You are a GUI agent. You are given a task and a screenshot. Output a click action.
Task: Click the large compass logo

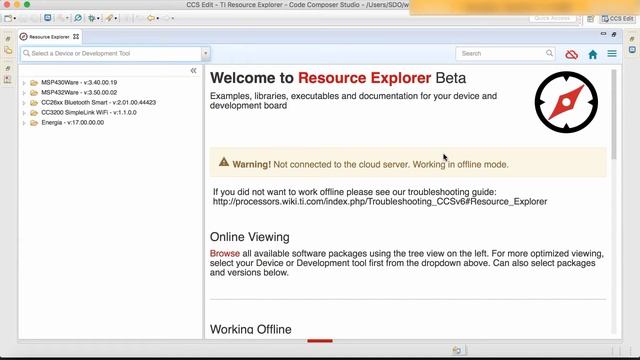(566, 102)
